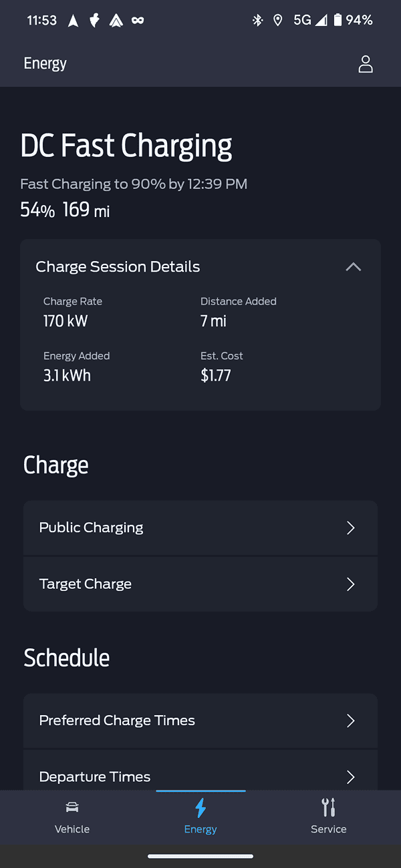This screenshot has width=401, height=868.
Task: Tap the Service tools icon
Action: pyautogui.click(x=328, y=807)
